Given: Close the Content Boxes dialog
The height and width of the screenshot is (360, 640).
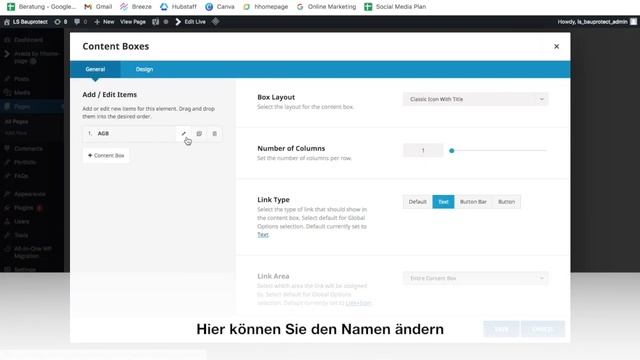Looking at the screenshot, I should click(x=556, y=47).
